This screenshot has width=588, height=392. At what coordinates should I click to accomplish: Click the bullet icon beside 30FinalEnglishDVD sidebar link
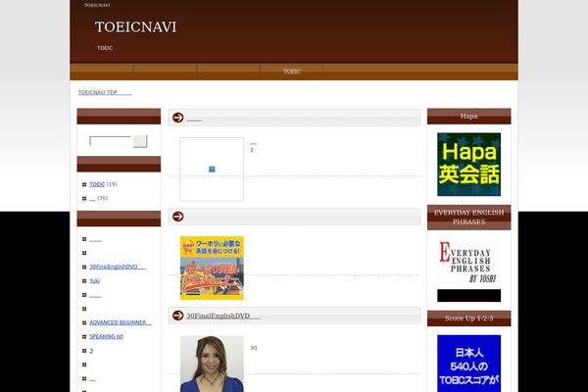[x=84, y=268]
